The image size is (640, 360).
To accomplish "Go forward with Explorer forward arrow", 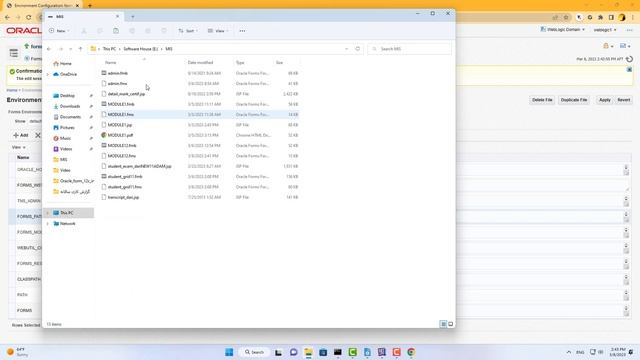I will (x=60, y=49).
